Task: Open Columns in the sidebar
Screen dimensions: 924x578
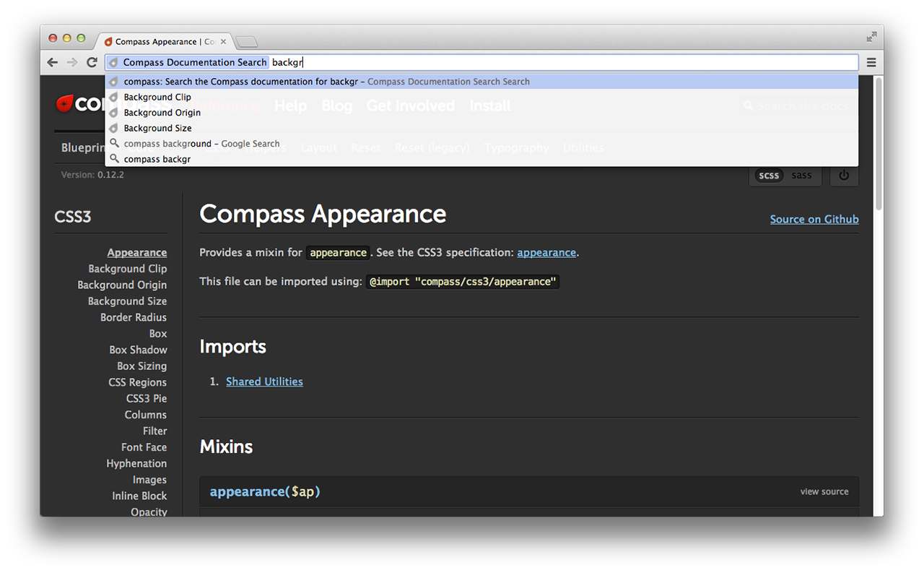Action: (146, 415)
